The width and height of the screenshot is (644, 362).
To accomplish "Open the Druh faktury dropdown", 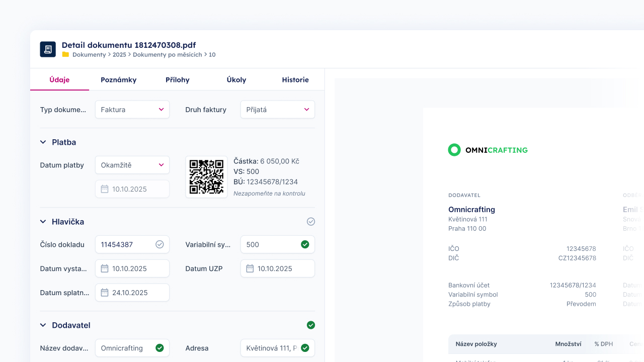I will (277, 110).
